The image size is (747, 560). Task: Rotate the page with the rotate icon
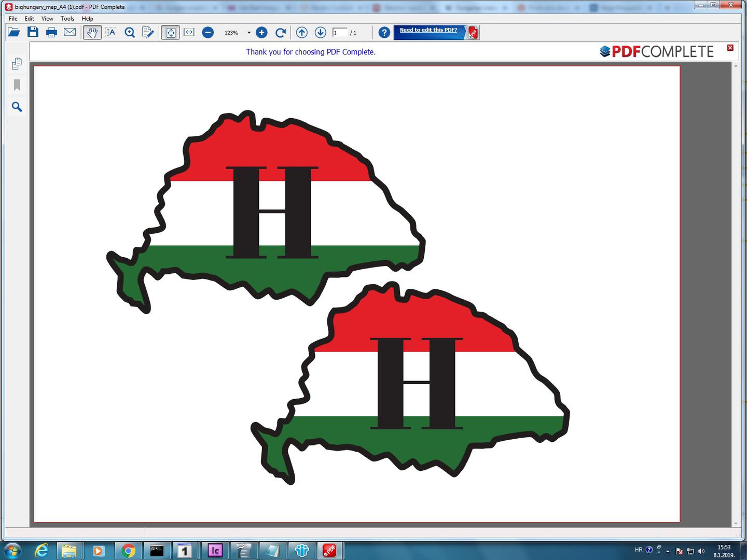(281, 33)
